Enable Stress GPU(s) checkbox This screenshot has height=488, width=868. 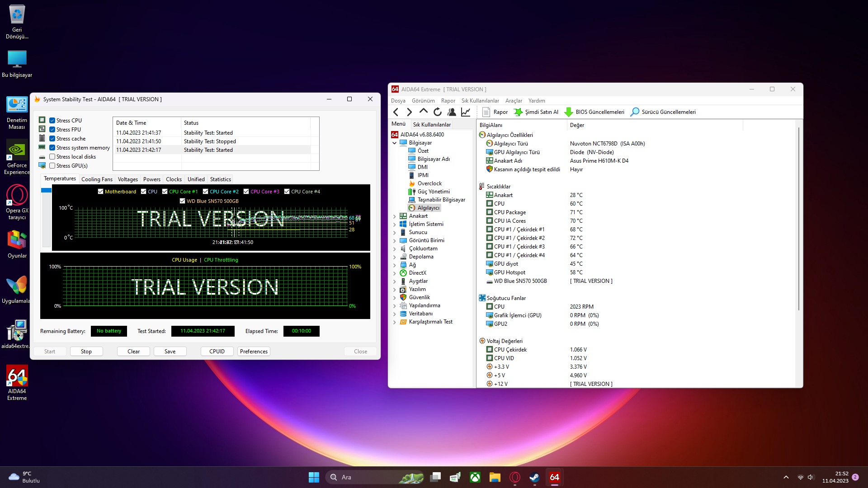tap(52, 166)
